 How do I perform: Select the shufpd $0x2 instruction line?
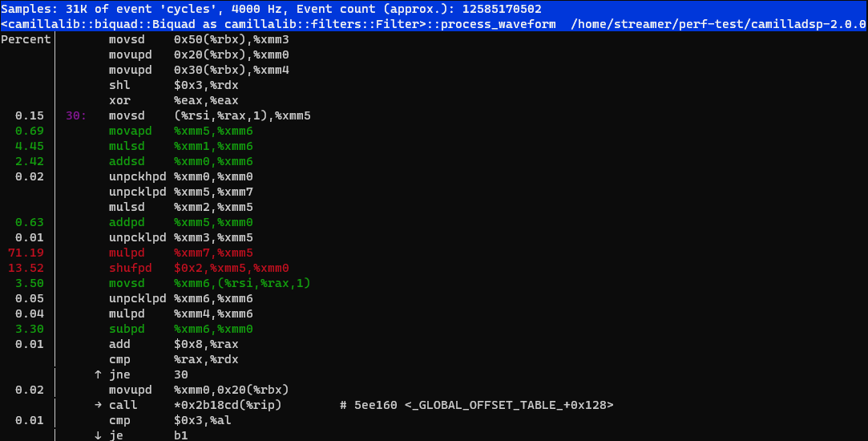(200, 268)
